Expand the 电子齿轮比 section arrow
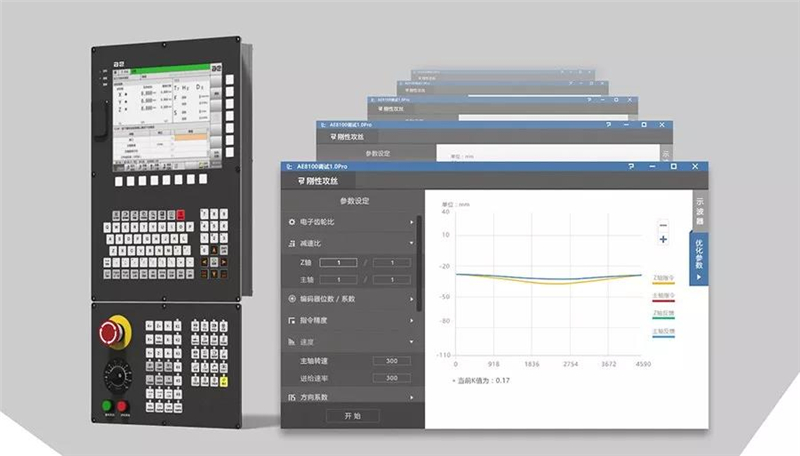Image resolution: width=800 pixels, height=456 pixels. tap(411, 221)
